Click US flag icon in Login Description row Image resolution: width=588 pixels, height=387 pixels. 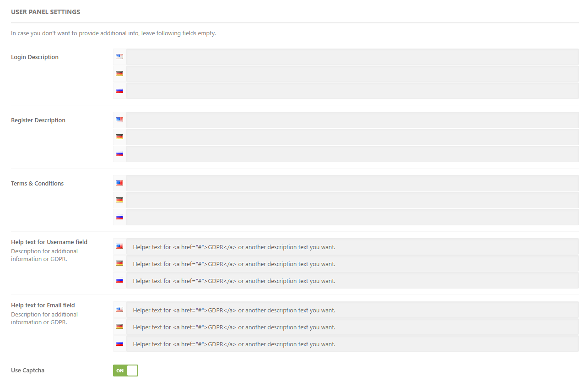pyautogui.click(x=119, y=57)
